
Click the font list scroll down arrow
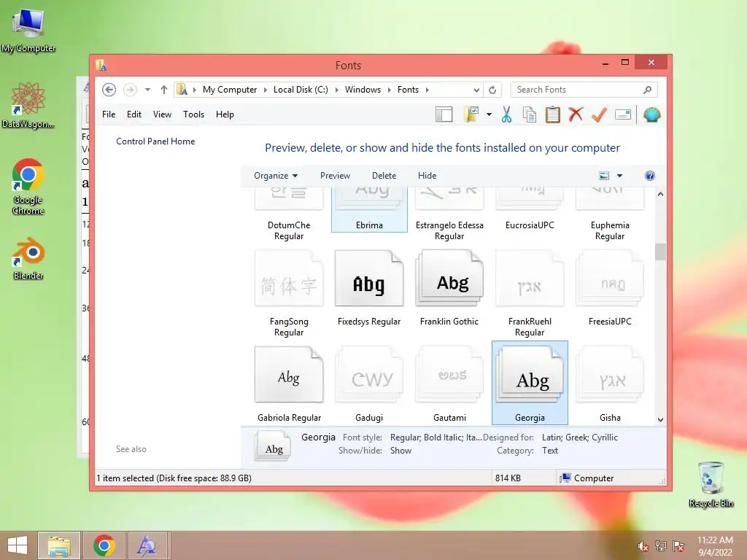(x=660, y=419)
